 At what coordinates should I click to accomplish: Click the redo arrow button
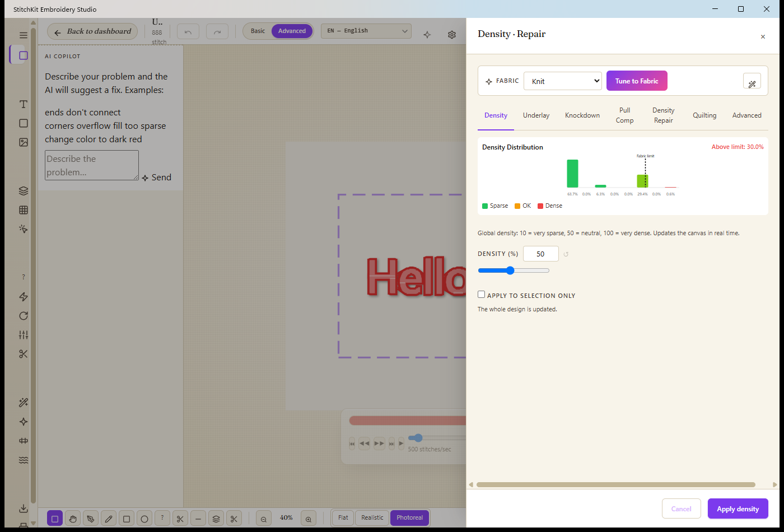(x=217, y=31)
